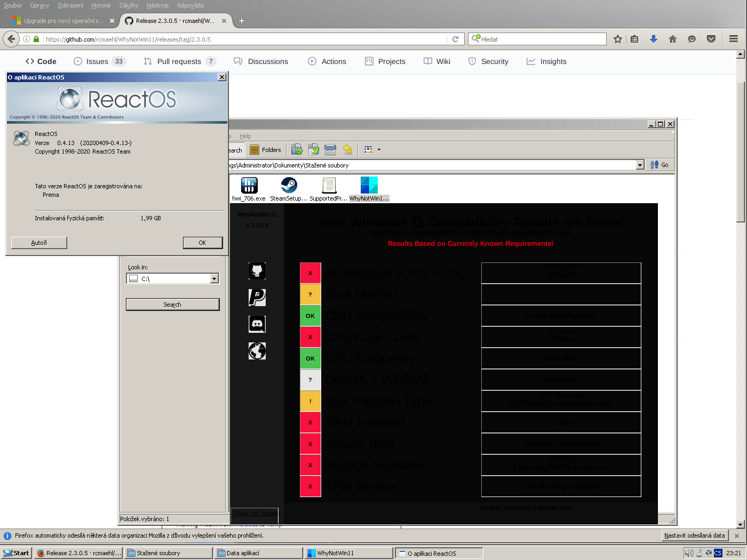This screenshot has height=560, width=747.
Task: Click the Firefox URL address field
Action: point(245,39)
